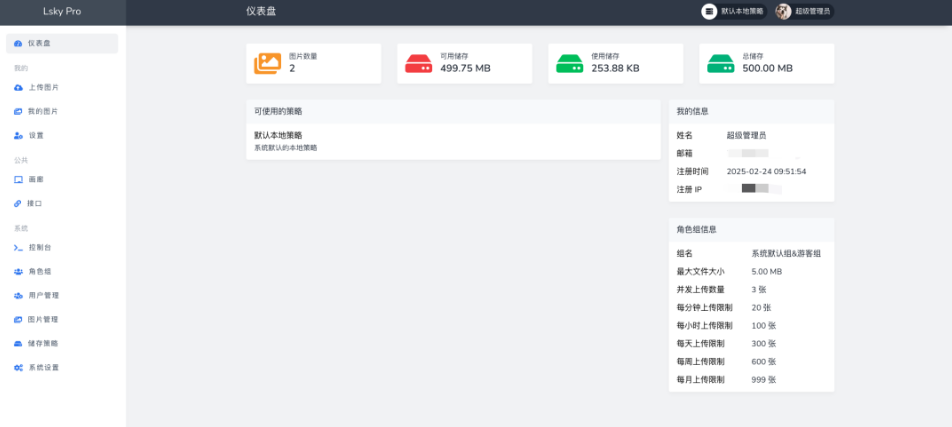Click the green drive icon on 使用储存 card
Screen dimensions: 952x427
coord(570,64)
